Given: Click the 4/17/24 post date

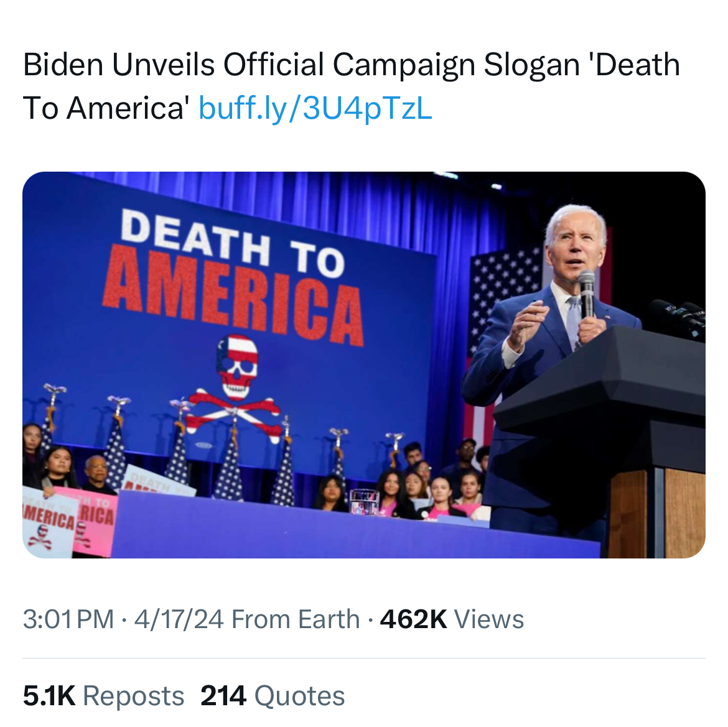Looking at the screenshot, I should click(179, 619).
